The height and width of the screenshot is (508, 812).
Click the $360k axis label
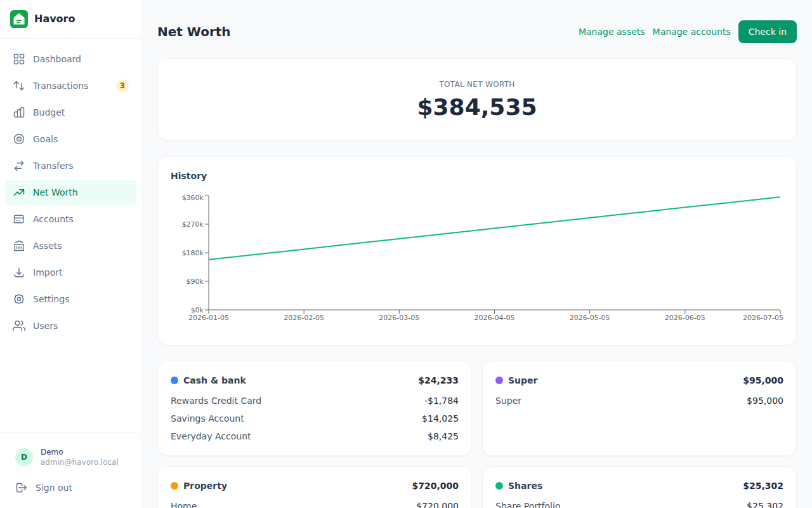[193, 197]
